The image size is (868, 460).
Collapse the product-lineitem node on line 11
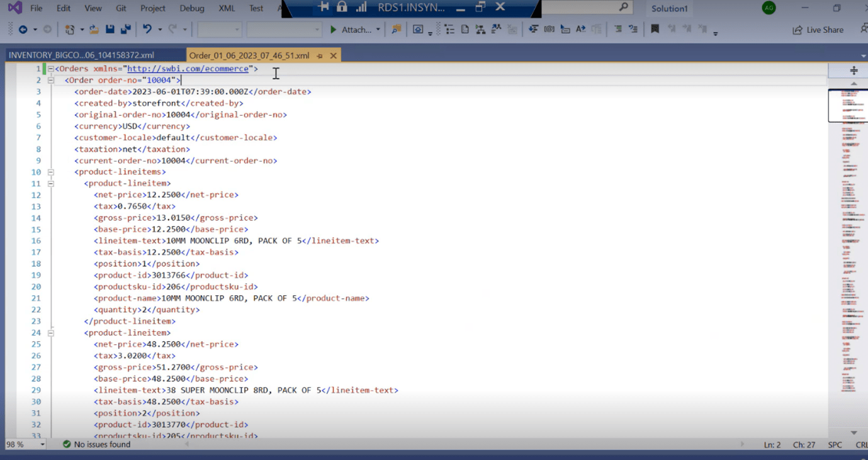(x=50, y=183)
